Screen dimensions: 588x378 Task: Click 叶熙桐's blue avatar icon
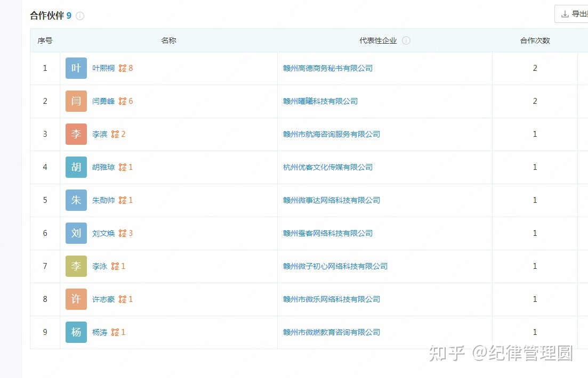(x=76, y=68)
